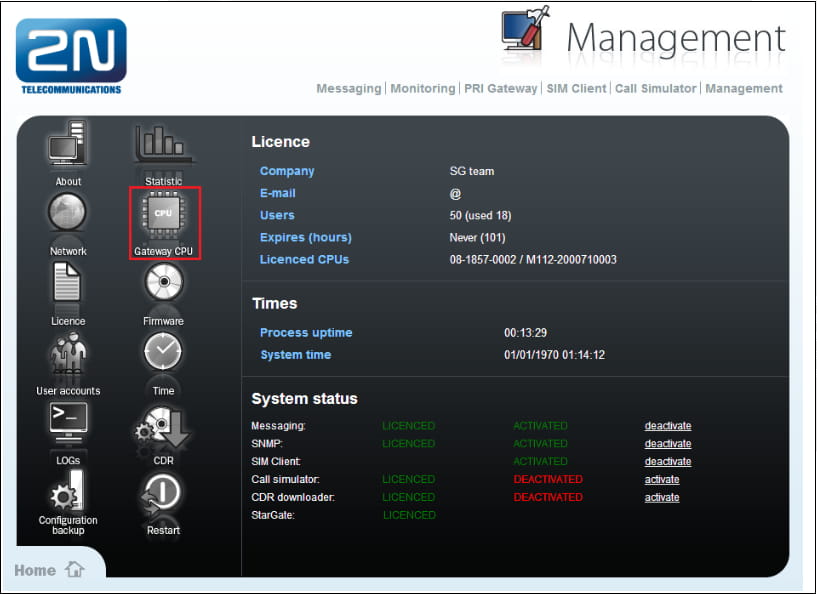Click the Restart power icon
The image size is (817, 595).
pos(163,495)
